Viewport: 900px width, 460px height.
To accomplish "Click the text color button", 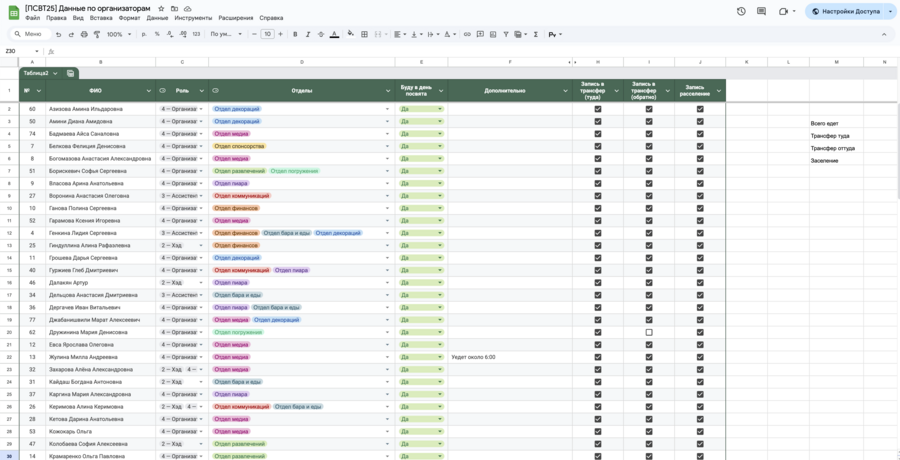I will [x=334, y=34].
